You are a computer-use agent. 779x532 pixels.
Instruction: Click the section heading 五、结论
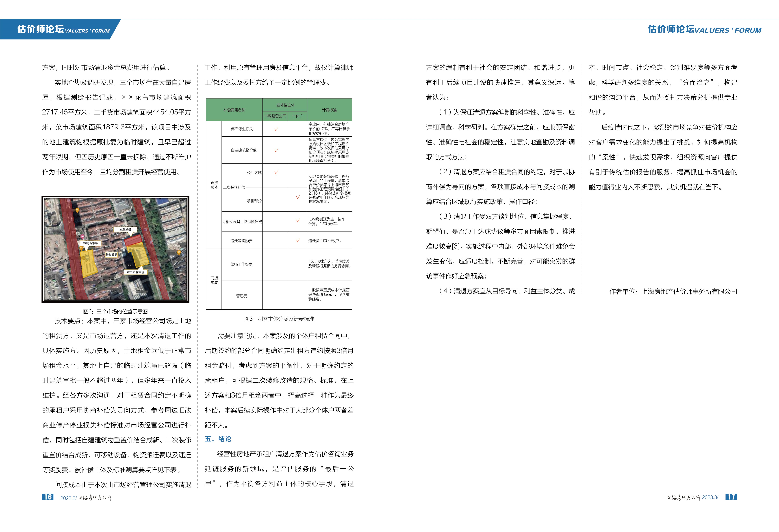pos(218,439)
